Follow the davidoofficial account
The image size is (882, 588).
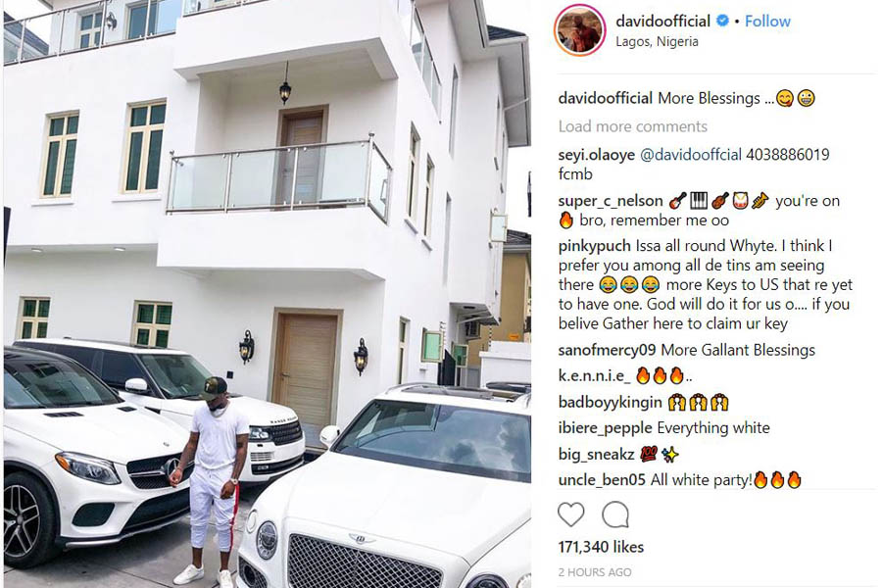pyautogui.click(x=767, y=22)
